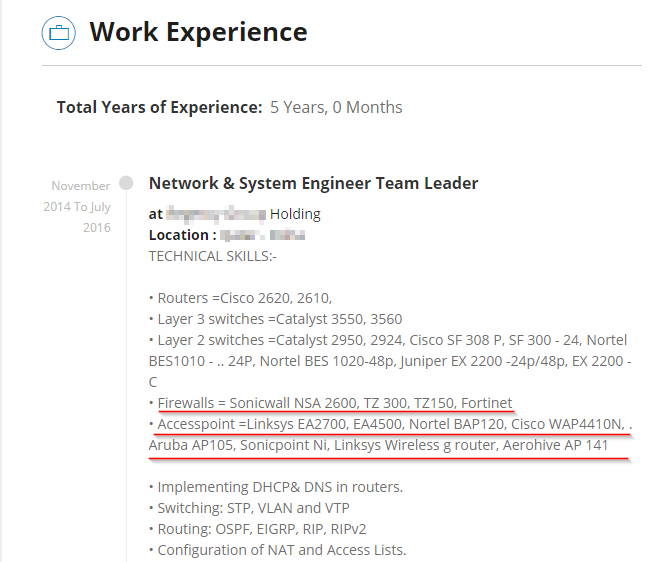Click the 5 Years, 0 Months value
This screenshot has height=562, width=657.
click(x=336, y=107)
